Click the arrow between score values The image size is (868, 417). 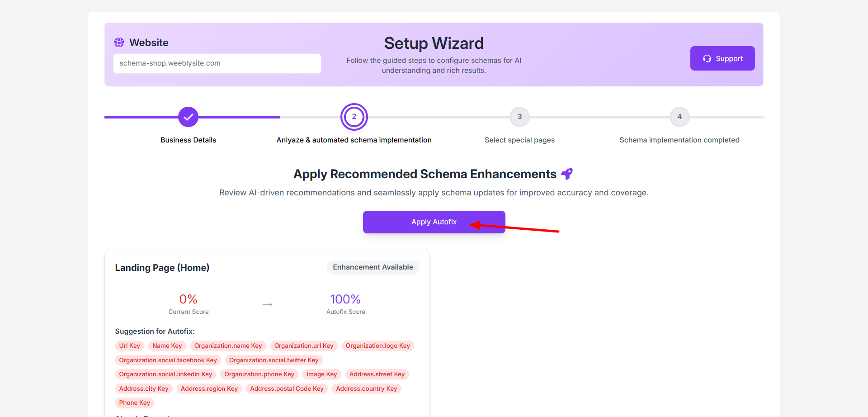click(267, 304)
